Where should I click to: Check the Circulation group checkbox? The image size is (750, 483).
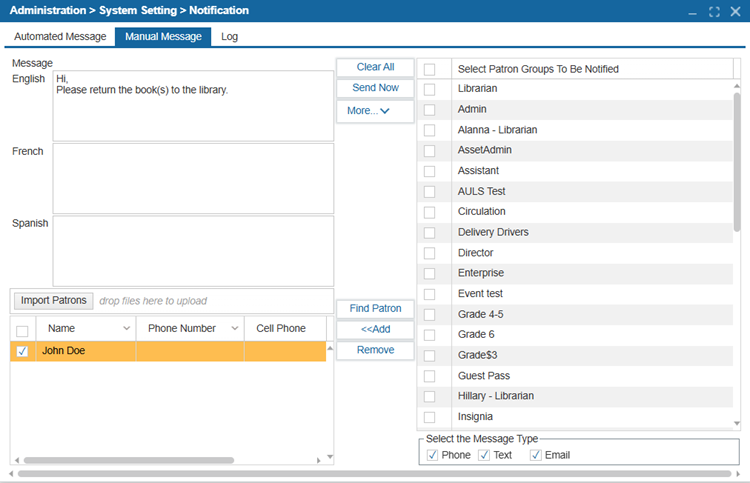[x=430, y=212]
